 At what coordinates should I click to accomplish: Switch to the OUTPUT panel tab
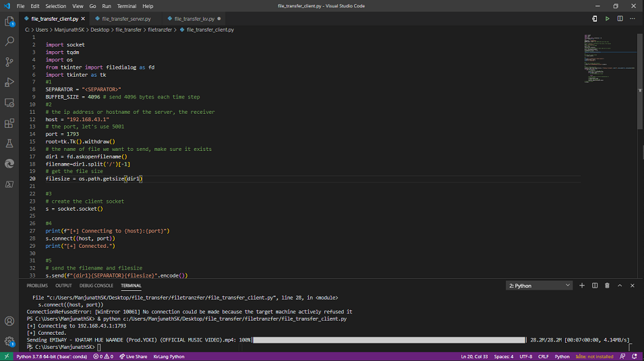pos(63,286)
